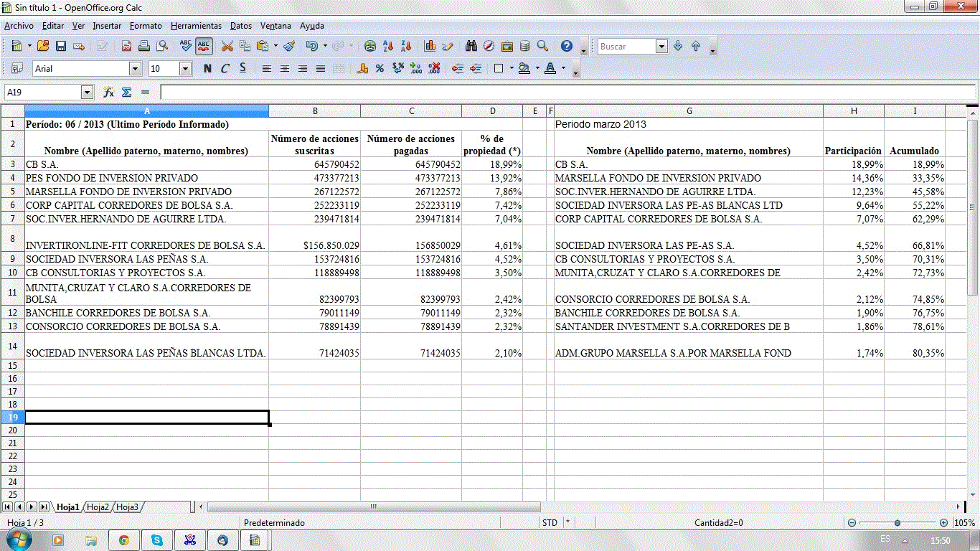Open the borders dropdown arrow

(x=512, y=69)
